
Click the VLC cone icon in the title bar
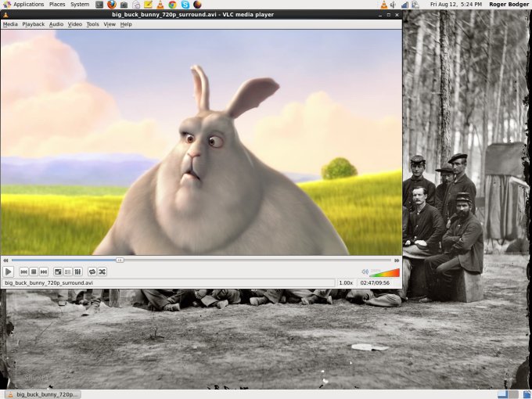point(5,15)
